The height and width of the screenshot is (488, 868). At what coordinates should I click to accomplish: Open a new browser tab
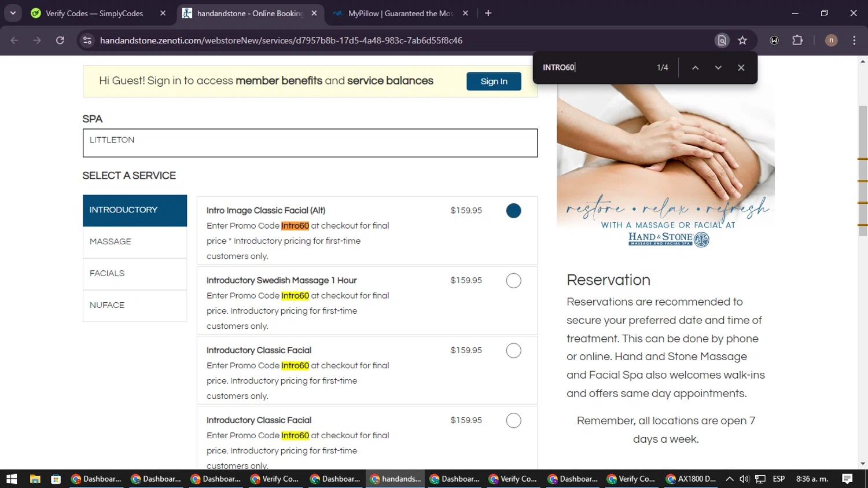pyautogui.click(x=488, y=13)
